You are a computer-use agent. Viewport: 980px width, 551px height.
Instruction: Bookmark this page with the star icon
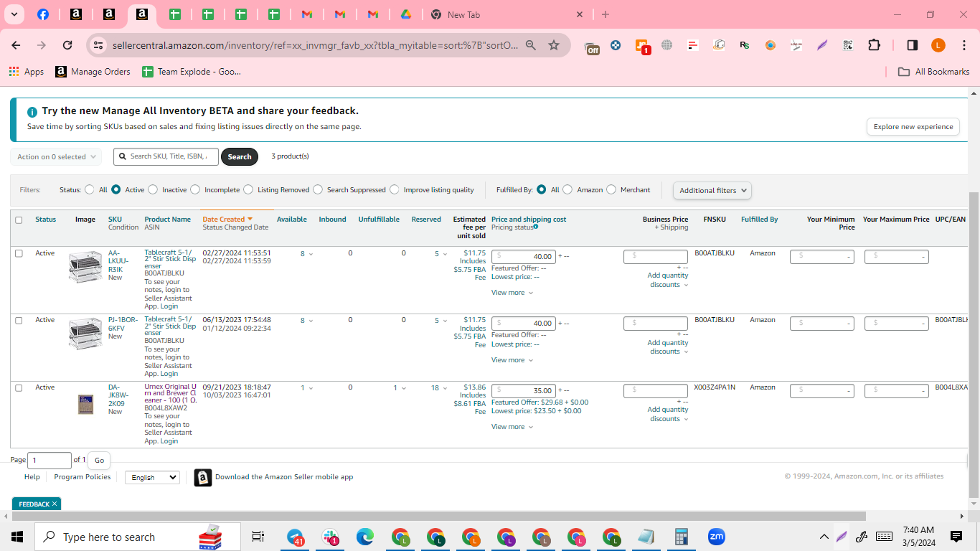click(x=554, y=45)
